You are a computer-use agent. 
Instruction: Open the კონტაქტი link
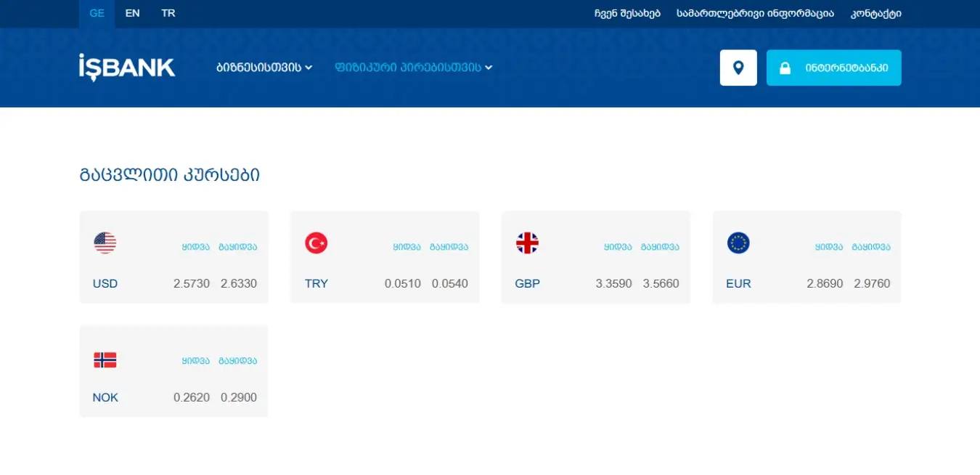(x=876, y=14)
